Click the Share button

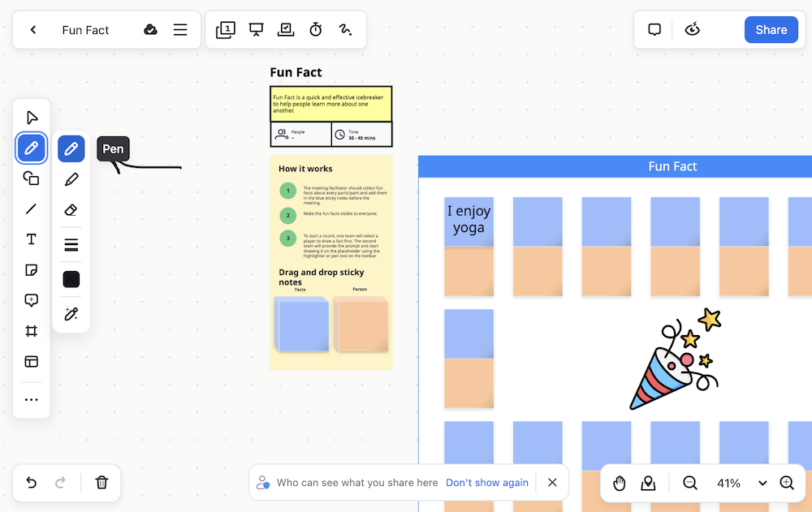pyautogui.click(x=771, y=30)
